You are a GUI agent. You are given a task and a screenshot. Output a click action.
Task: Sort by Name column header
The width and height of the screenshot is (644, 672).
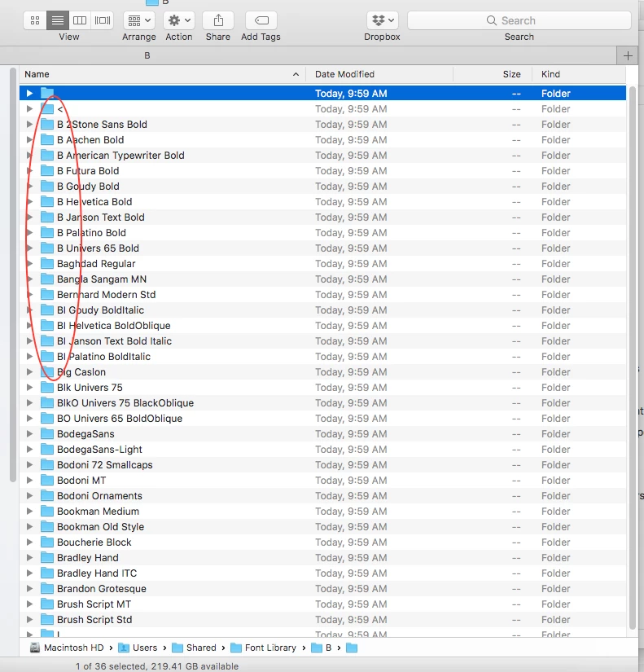pos(162,74)
